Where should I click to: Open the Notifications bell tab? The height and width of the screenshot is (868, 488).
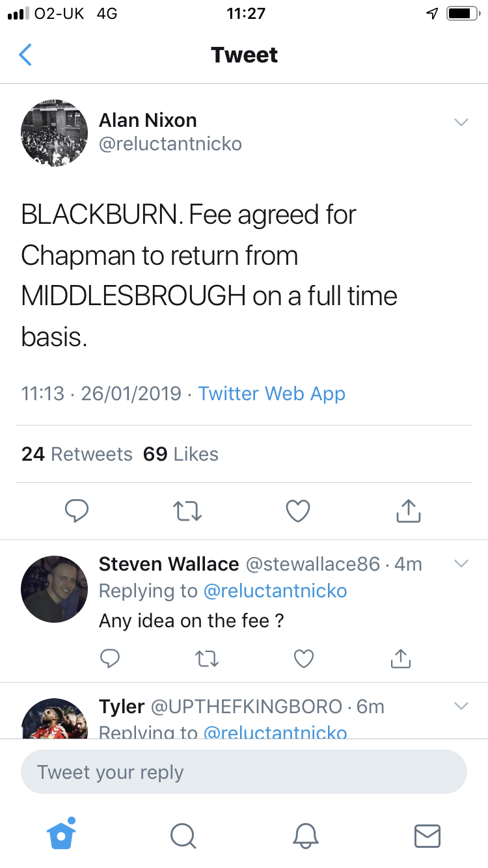[x=305, y=835]
